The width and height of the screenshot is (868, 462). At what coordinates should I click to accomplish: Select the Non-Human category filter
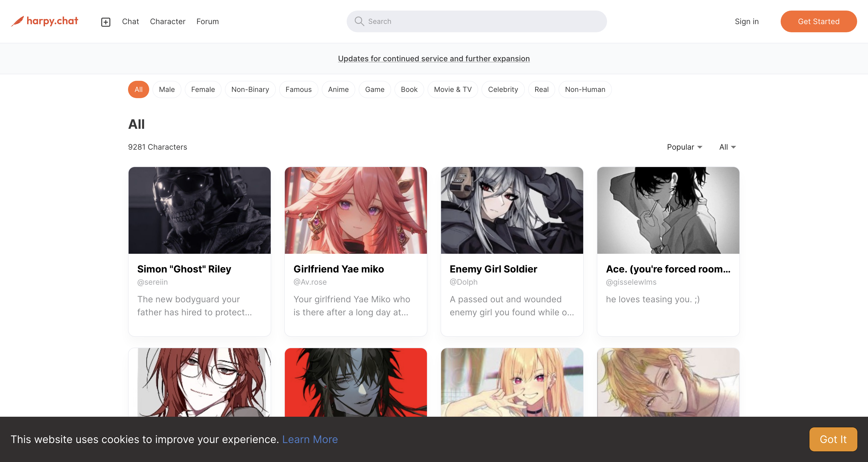[x=585, y=89]
